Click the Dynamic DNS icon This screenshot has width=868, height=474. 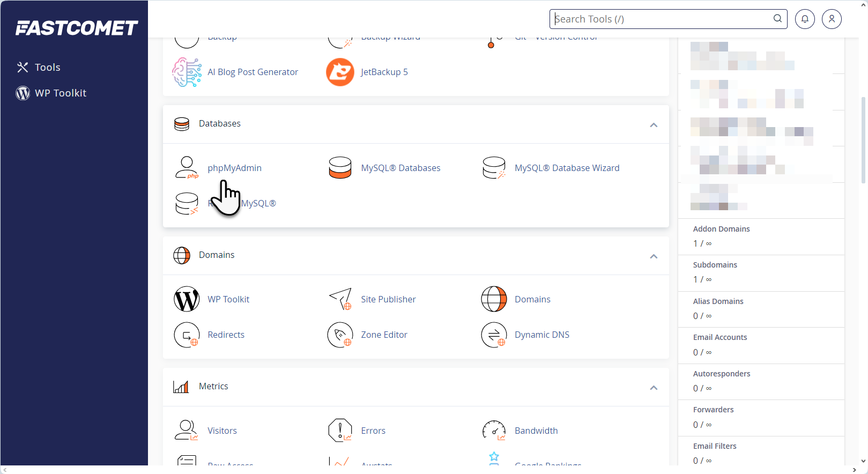tap(494, 335)
